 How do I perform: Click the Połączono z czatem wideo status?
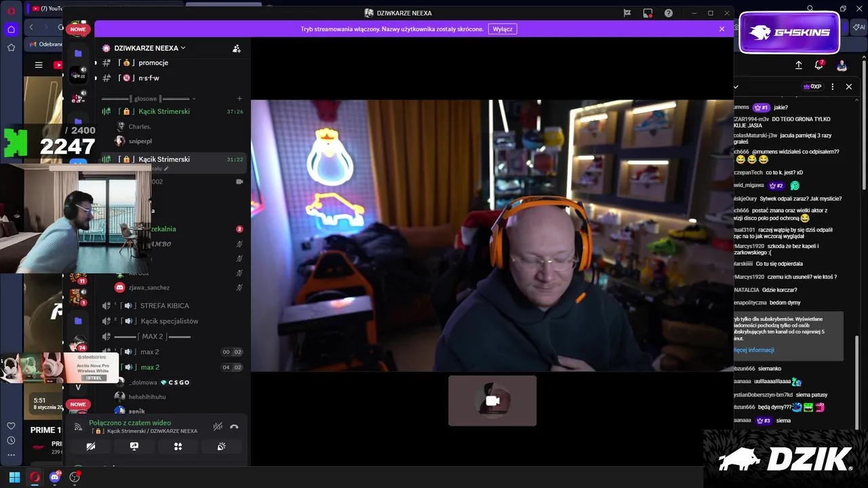click(x=130, y=423)
